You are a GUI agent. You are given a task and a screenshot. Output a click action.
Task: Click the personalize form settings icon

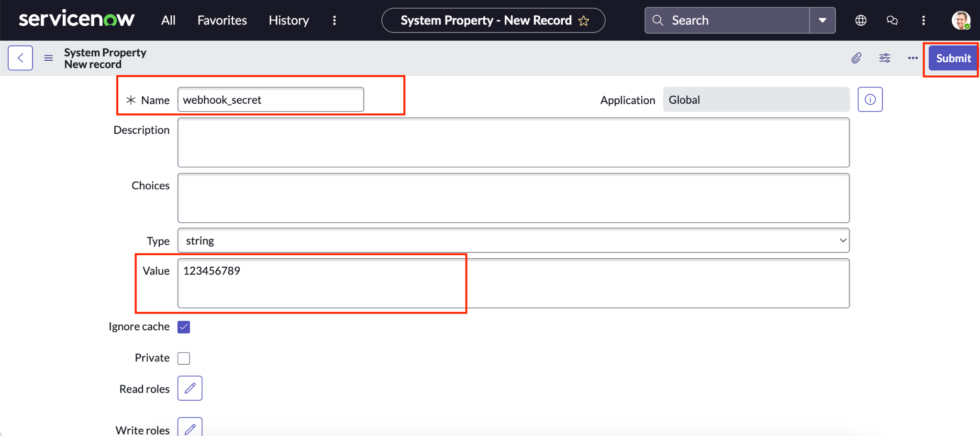(x=884, y=57)
